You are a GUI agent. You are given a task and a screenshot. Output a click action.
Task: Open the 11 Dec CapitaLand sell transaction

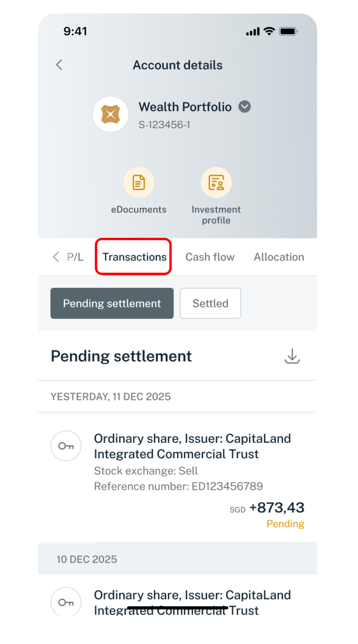(192, 462)
